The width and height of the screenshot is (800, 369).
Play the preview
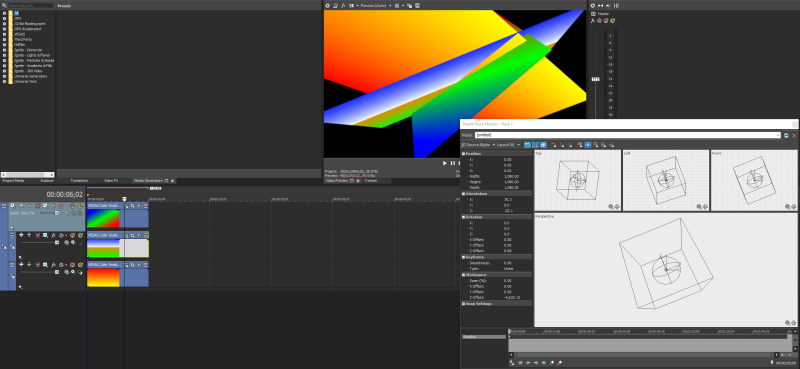click(x=444, y=163)
